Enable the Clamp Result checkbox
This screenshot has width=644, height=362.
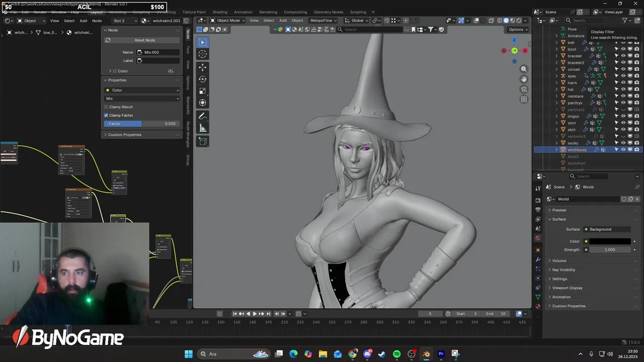[x=106, y=107]
